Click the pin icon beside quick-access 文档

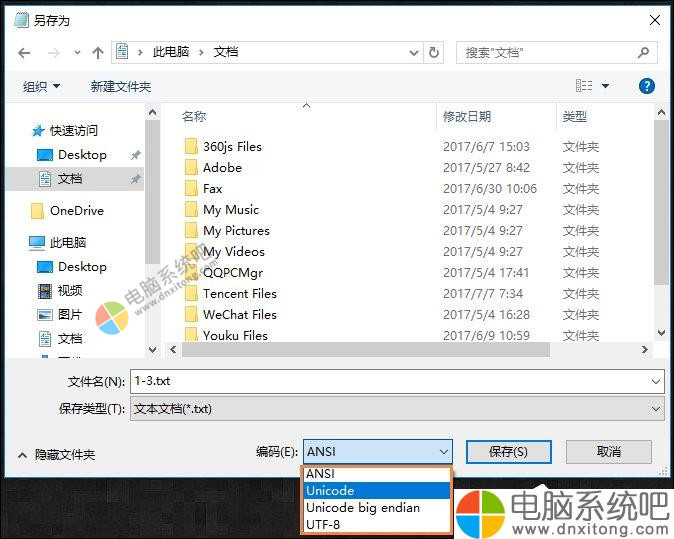136,179
